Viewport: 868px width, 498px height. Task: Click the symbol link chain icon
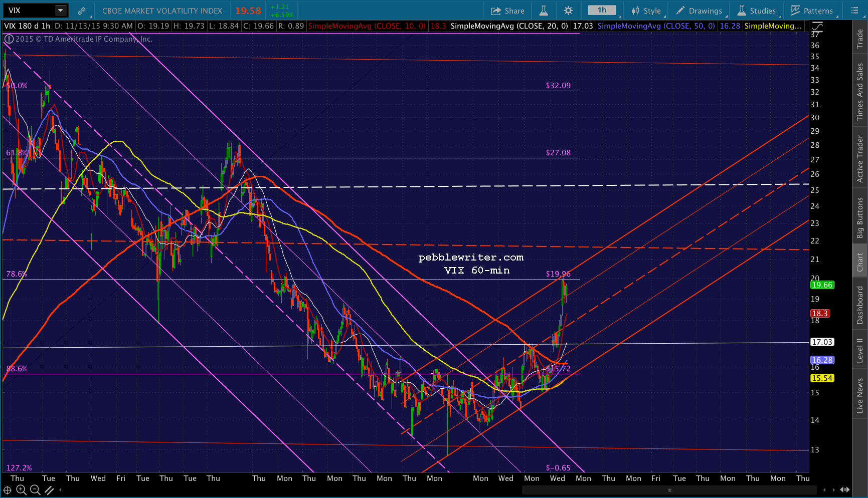pos(81,11)
